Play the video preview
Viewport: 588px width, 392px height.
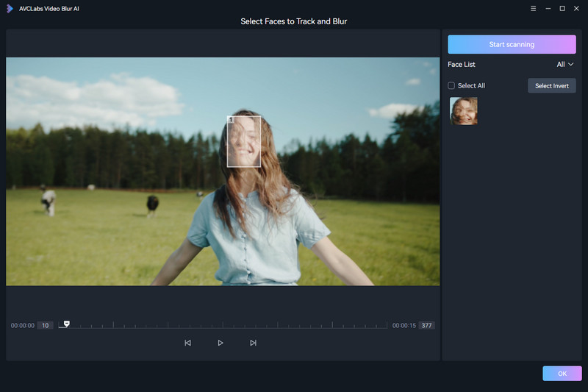tap(220, 343)
